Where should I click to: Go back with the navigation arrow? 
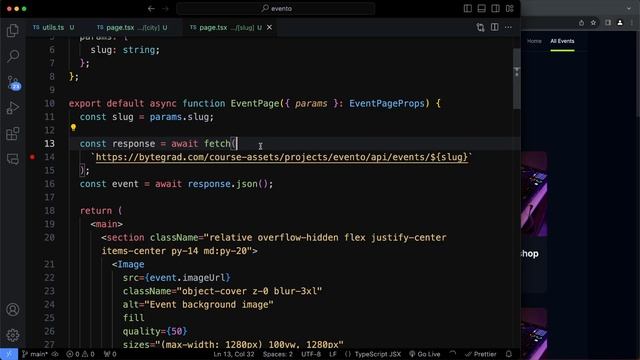(151, 9)
